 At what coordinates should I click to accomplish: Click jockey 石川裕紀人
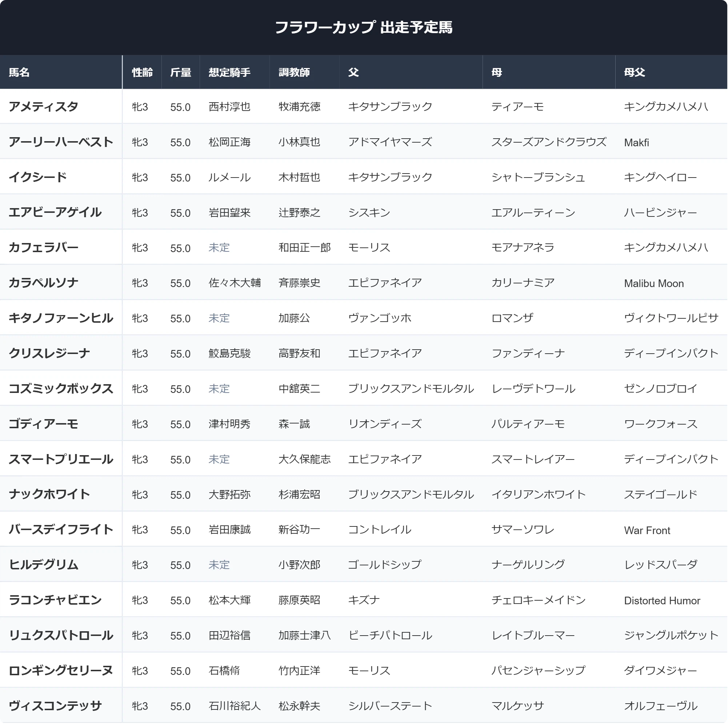[x=235, y=706]
